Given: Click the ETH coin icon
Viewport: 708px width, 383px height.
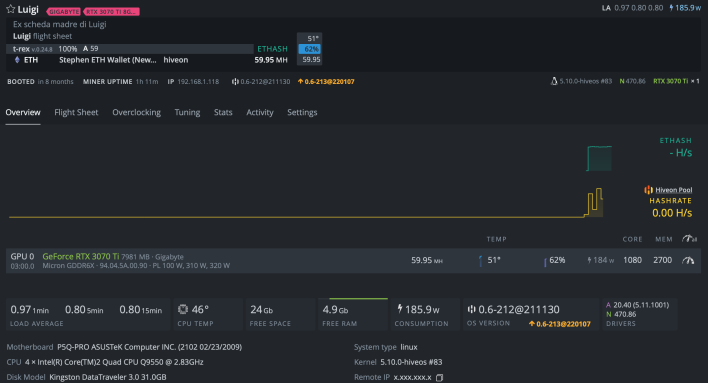Looking at the screenshot, I should pos(17,60).
